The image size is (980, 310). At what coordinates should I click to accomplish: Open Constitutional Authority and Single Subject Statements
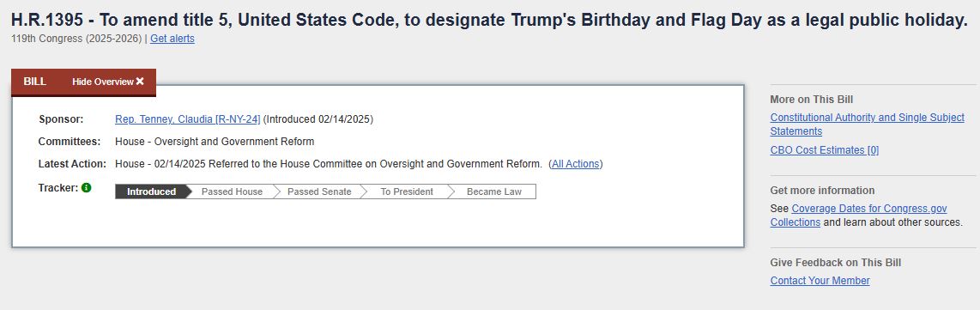(x=867, y=125)
